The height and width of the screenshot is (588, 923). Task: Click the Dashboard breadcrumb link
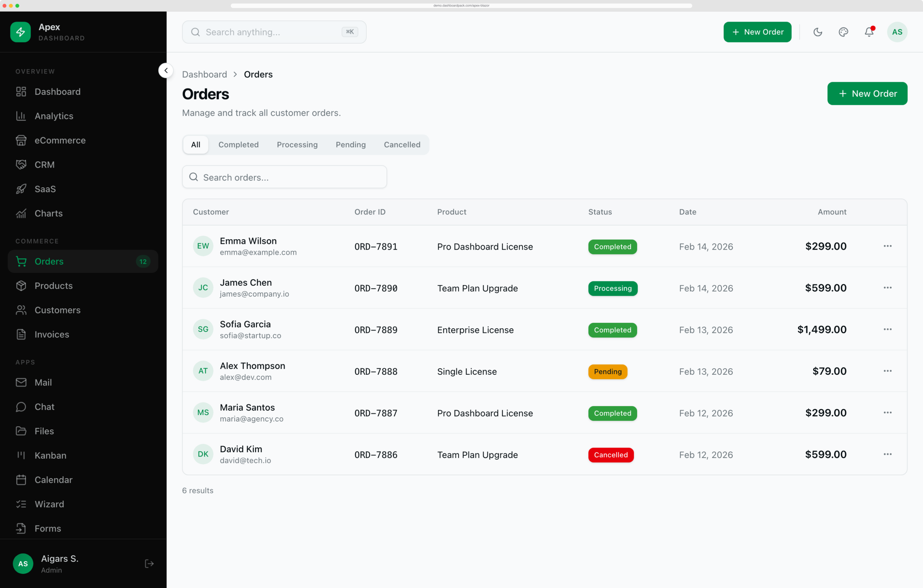coord(204,74)
